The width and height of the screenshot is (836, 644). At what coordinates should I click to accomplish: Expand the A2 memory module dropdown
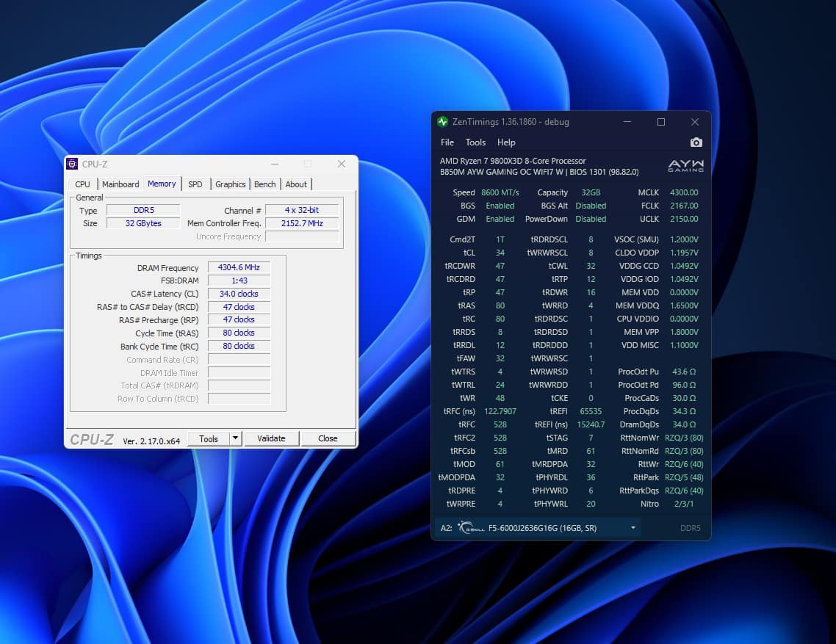click(633, 527)
